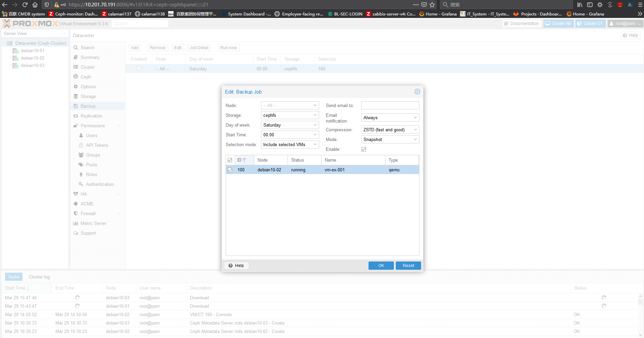Image resolution: width=644 pixels, height=338 pixels.
Task: Click the Permissions lock icon
Action: 76,126
